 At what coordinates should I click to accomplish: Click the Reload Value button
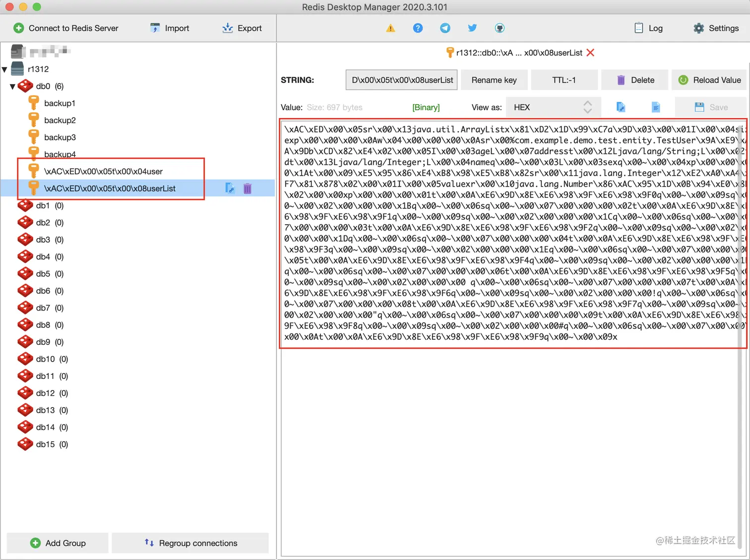[x=709, y=80]
